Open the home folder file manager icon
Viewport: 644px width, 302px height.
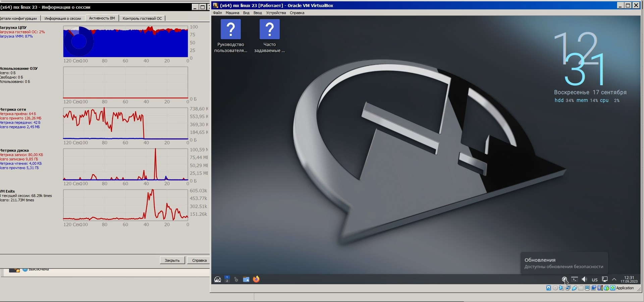tap(246, 279)
